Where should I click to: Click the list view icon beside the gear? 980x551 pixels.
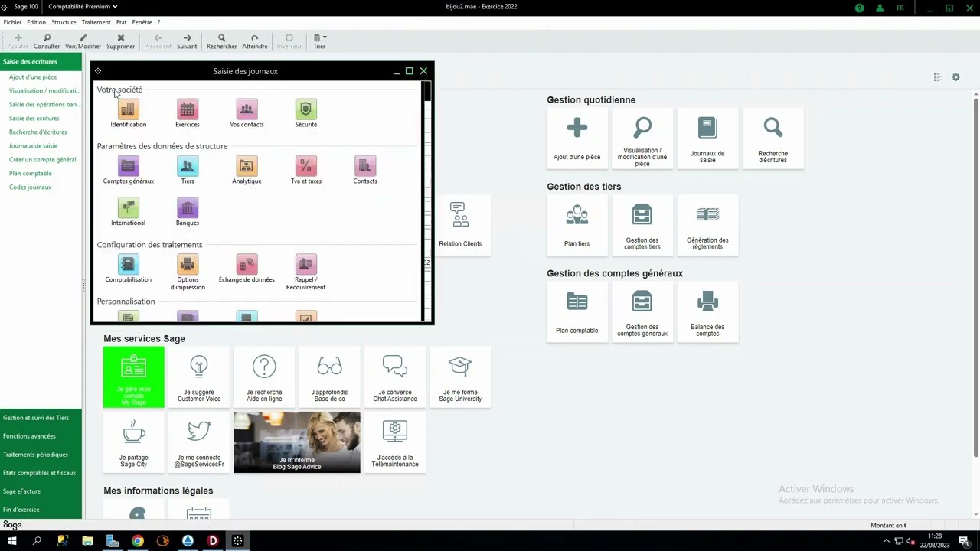938,77
